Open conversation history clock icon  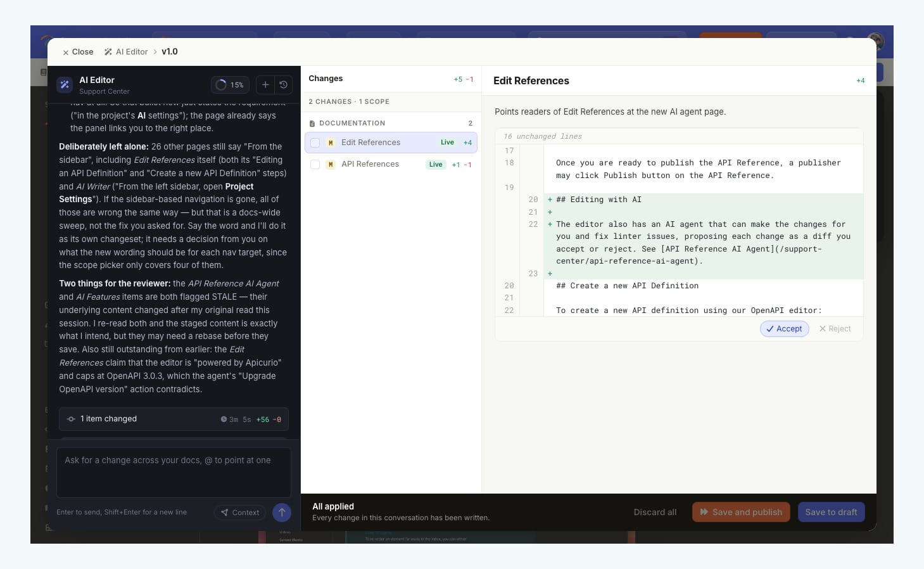click(284, 85)
